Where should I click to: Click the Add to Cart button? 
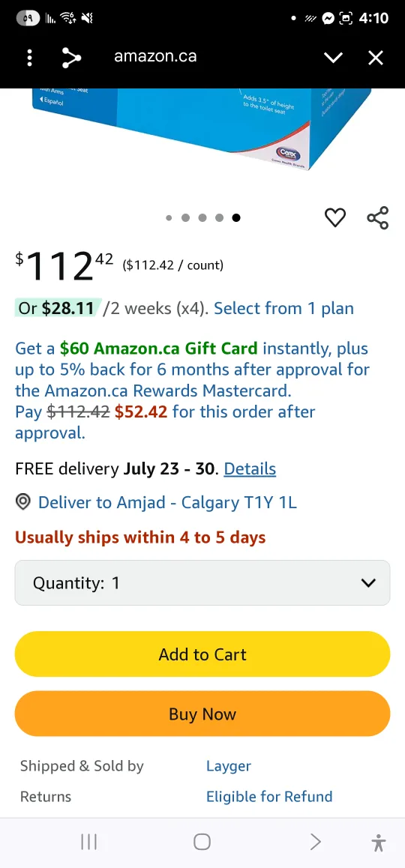point(202,654)
